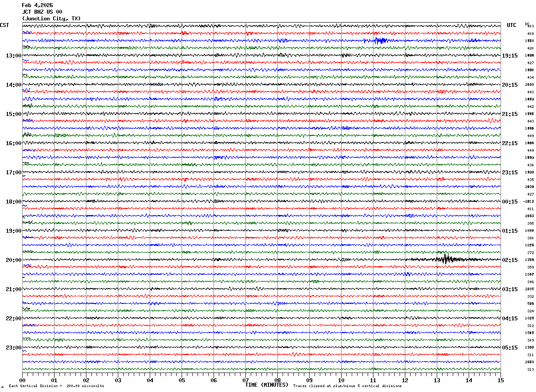Viewport: 536px width, 392px height.
Task: Click minute 11 tick label on time axis
Action: coord(373,380)
